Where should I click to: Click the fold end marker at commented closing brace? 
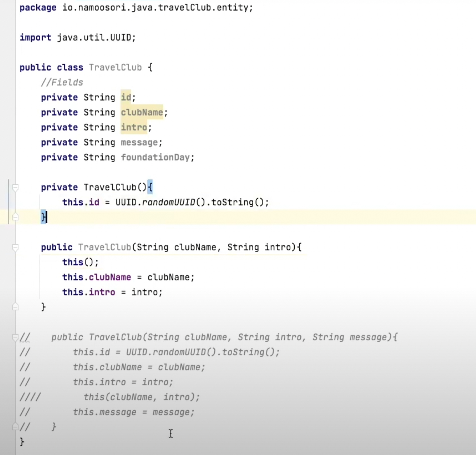click(x=15, y=427)
